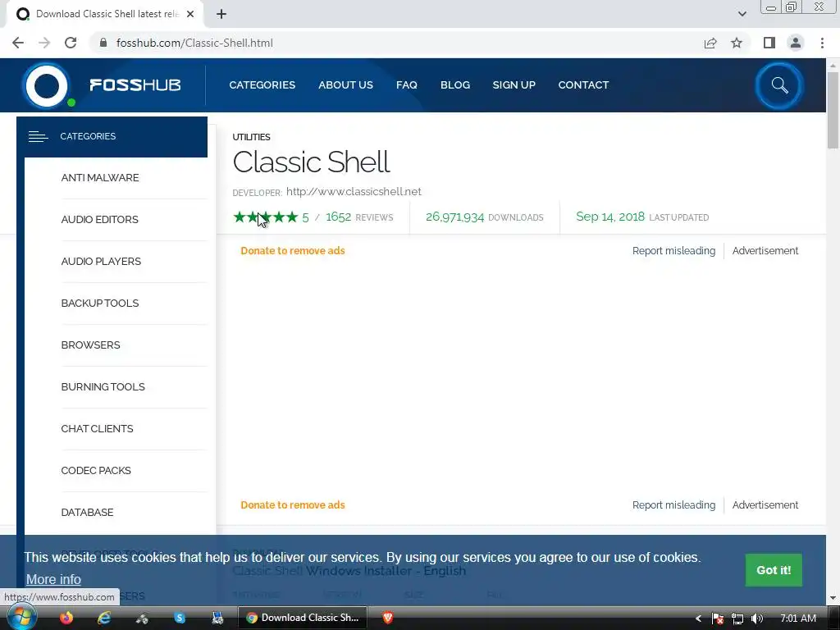Viewport: 840px width, 630px height.
Task: Toggle the Categories hamburger menu icon
Action: [x=38, y=137]
